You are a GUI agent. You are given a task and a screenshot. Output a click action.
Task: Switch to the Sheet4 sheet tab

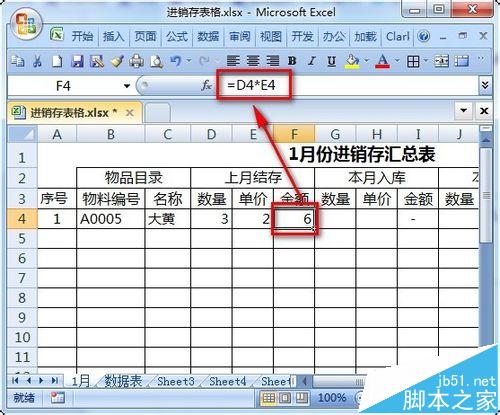[x=228, y=381]
